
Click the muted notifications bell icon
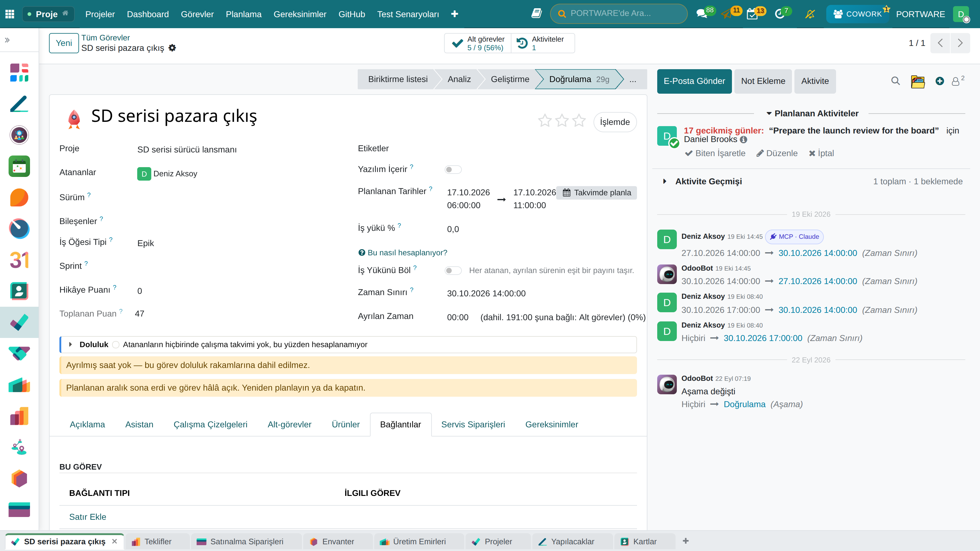[810, 14]
